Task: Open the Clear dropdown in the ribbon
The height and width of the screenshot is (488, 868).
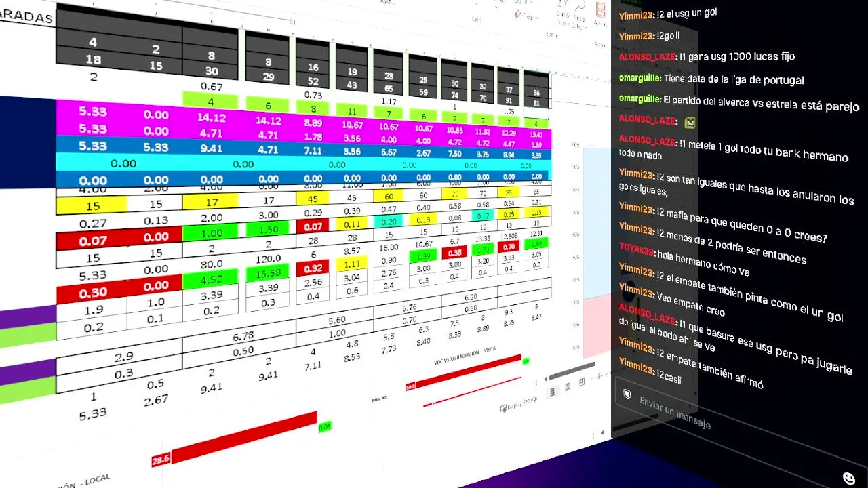Action: coord(526,15)
